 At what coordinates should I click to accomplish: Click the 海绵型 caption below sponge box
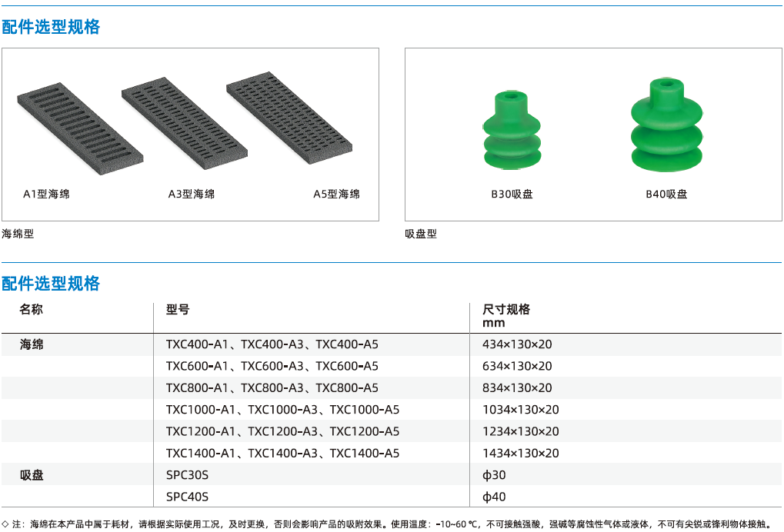18,233
